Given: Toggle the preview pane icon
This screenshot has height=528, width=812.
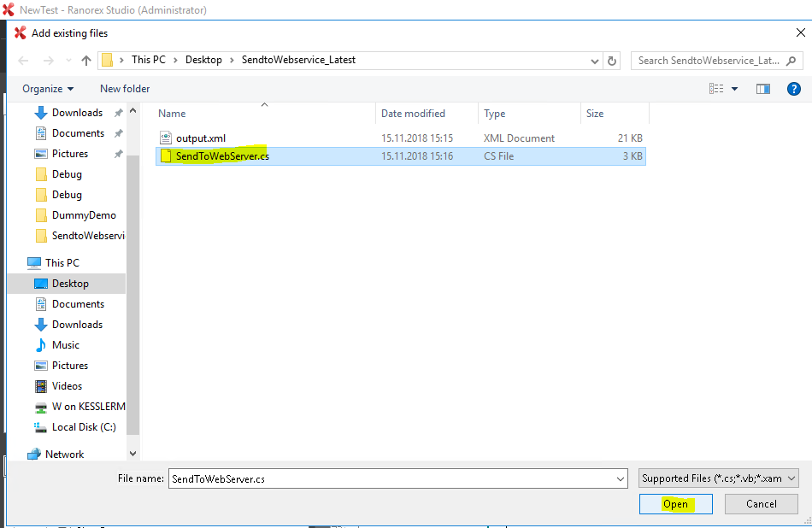Looking at the screenshot, I should click(763, 89).
